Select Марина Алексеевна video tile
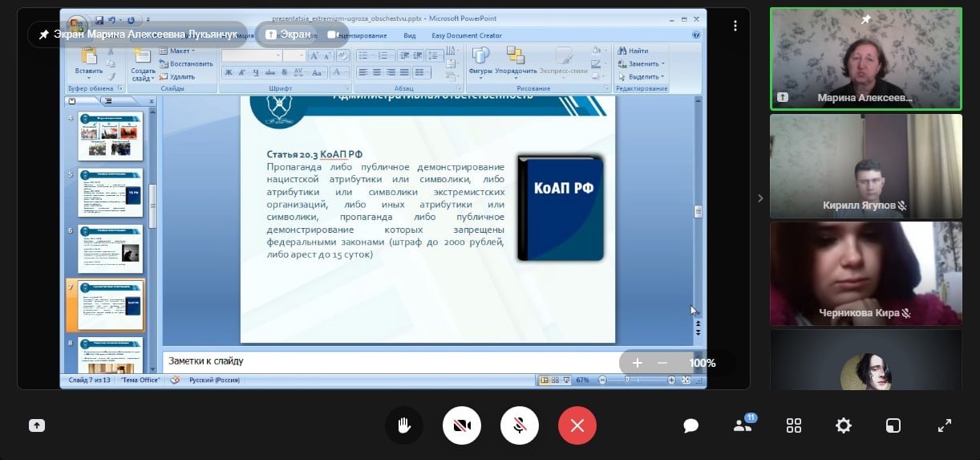The width and height of the screenshot is (980, 460). click(x=865, y=59)
